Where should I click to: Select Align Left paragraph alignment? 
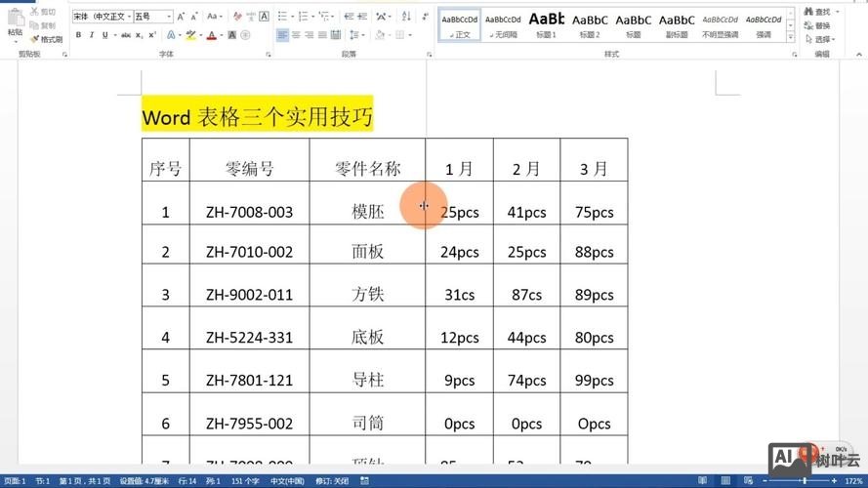tap(282, 35)
